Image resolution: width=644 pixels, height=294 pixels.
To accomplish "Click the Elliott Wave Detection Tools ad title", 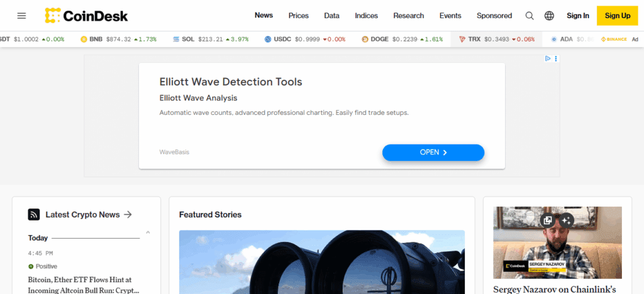I will pyautogui.click(x=231, y=82).
